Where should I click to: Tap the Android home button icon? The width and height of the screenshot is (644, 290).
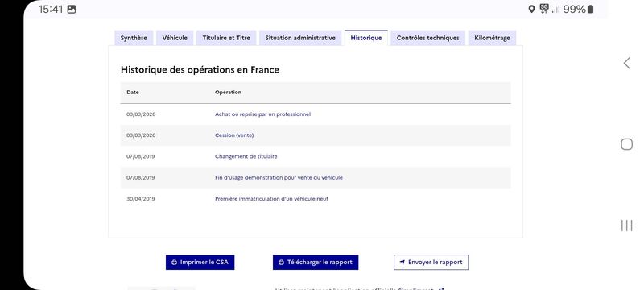pos(626,144)
